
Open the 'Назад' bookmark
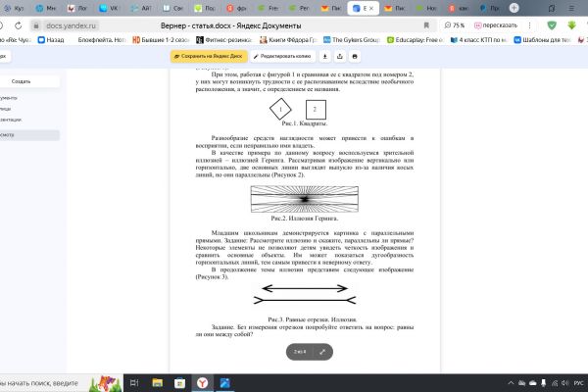[51, 40]
